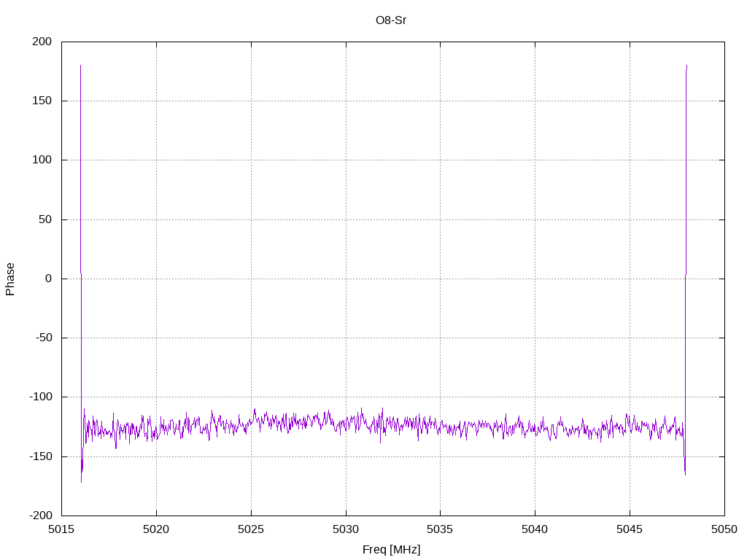Click y-axis tick label -50
This screenshot has width=747, height=560.
43,338
